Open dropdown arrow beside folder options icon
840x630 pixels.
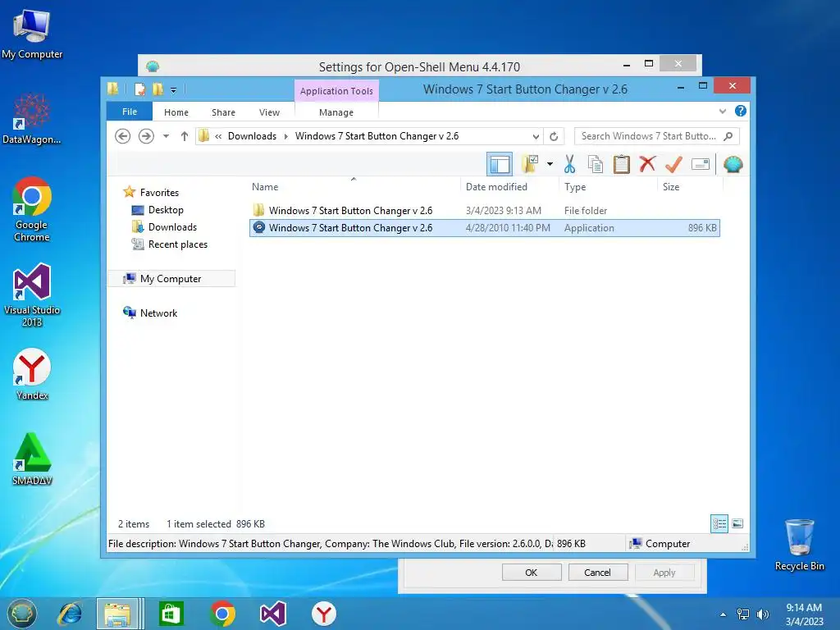coord(550,164)
